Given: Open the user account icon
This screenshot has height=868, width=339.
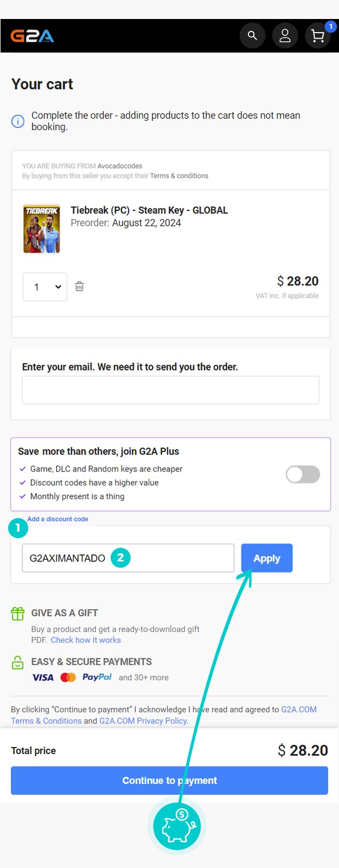Looking at the screenshot, I should (x=285, y=36).
